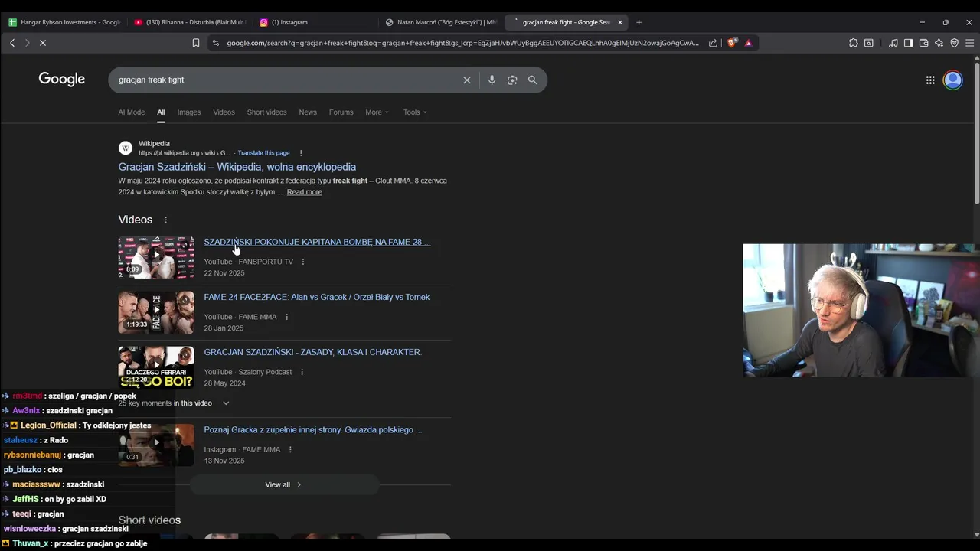Toggle the browser sidebar panel icon
The image size is (980, 551).
pos(908,43)
